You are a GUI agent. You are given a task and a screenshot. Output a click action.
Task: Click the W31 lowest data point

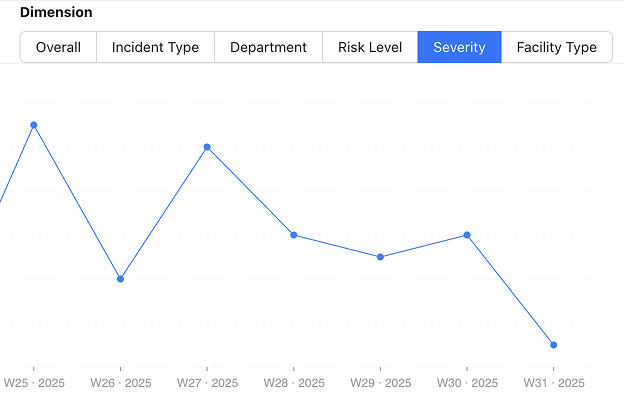pyautogui.click(x=554, y=345)
